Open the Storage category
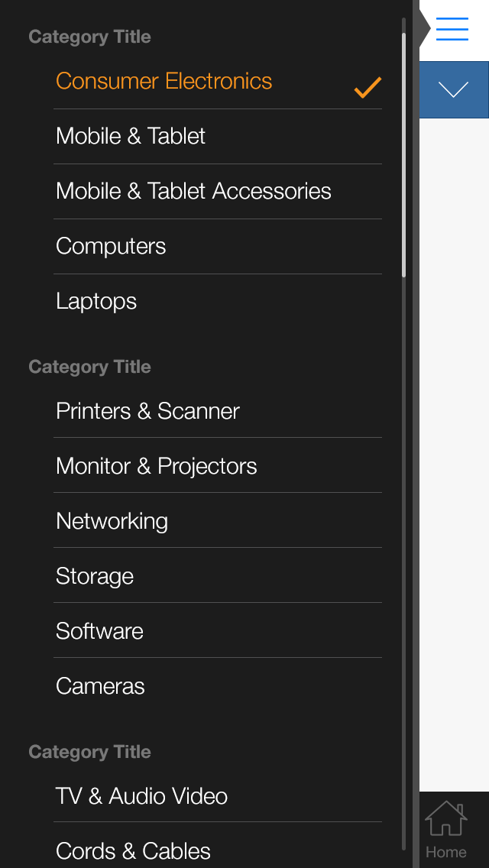 coord(95,576)
